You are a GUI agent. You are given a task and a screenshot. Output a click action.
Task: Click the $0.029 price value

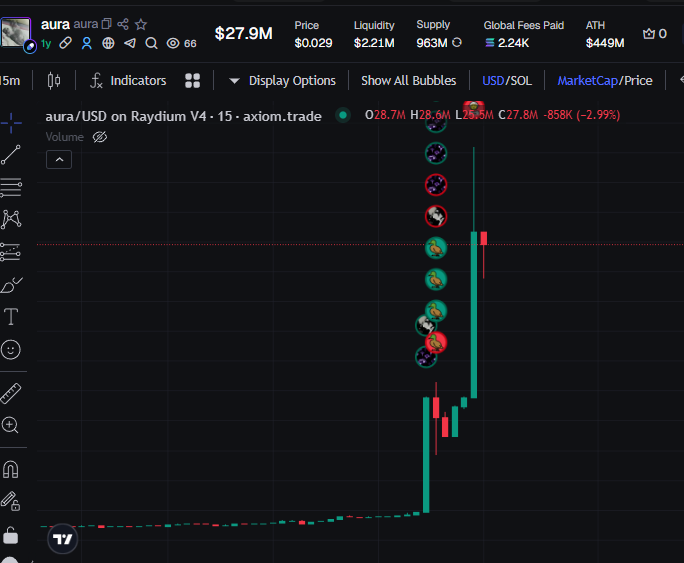pos(313,43)
